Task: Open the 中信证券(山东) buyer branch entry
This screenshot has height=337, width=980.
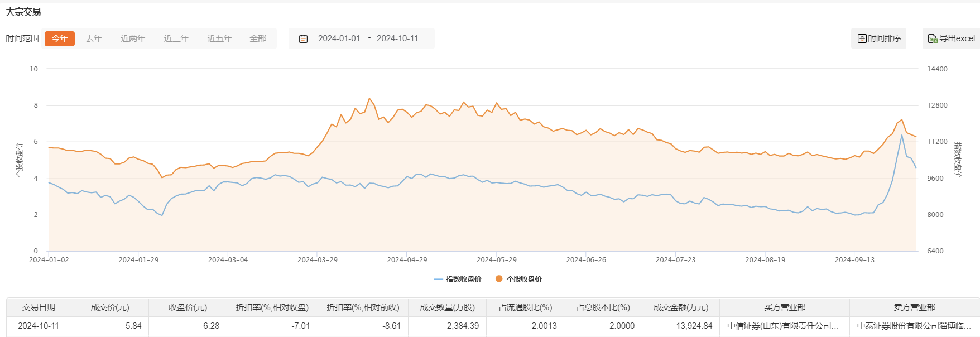Action: click(x=783, y=326)
